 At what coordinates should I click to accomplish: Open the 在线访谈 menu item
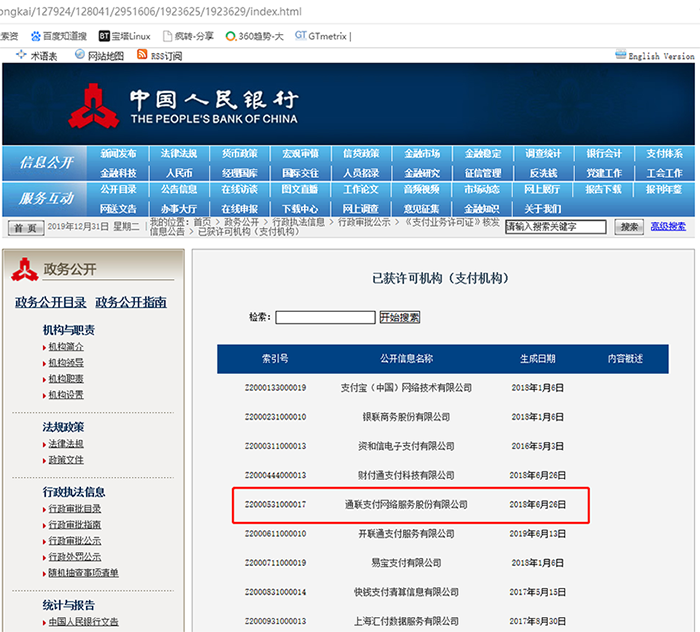(240, 189)
